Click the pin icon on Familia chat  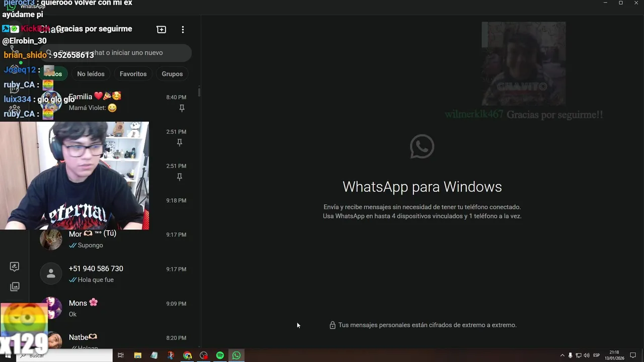(182, 108)
